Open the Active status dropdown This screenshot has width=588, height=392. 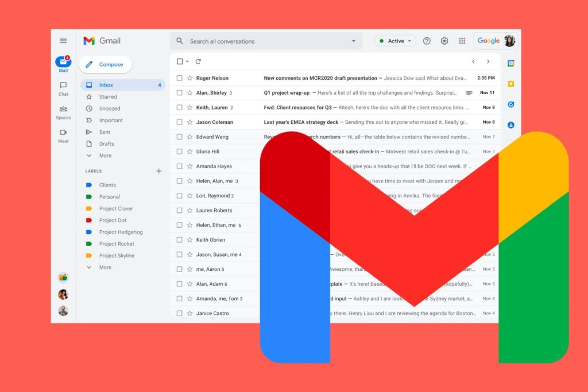point(394,41)
